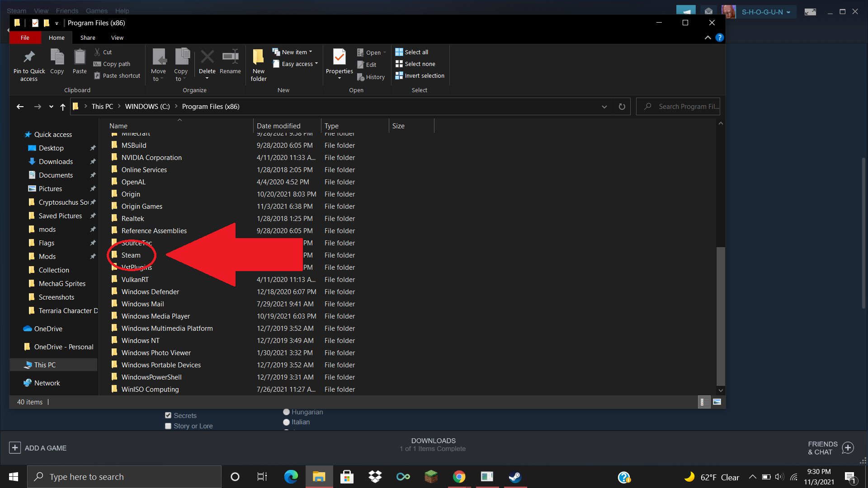
Task: Click the Delete icon in ribbon
Action: click(x=207, y=57)
